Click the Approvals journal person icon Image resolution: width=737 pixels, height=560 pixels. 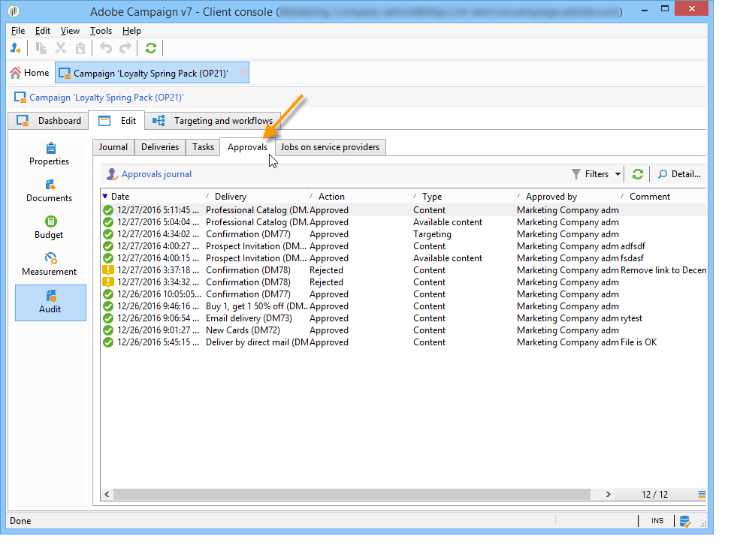(112, 174)
